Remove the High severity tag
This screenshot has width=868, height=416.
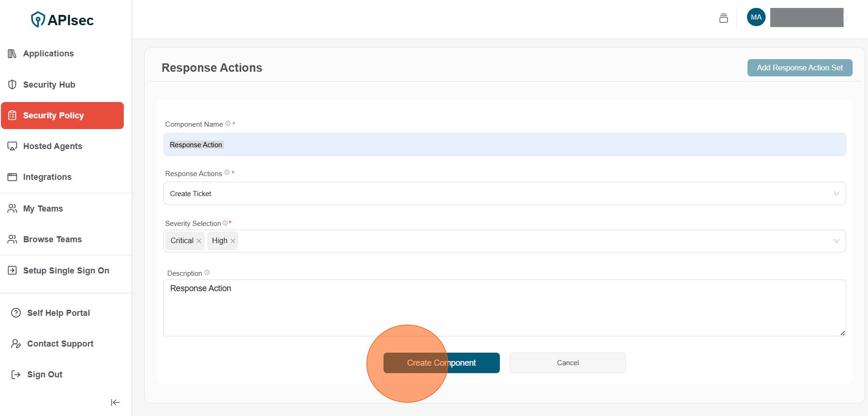pos(233,241)
